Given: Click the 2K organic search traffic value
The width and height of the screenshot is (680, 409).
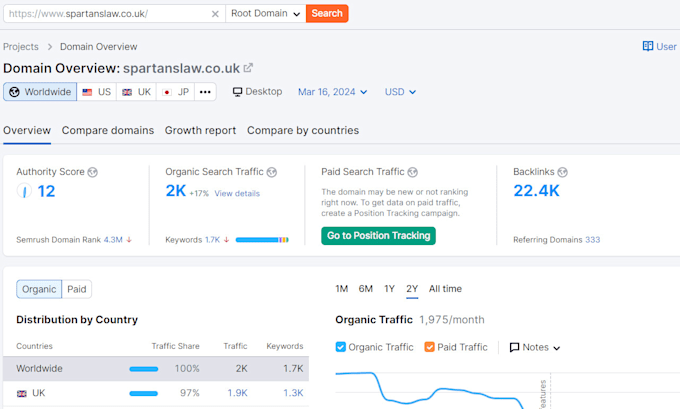Looking at the screenshot, I should (176, 191).
